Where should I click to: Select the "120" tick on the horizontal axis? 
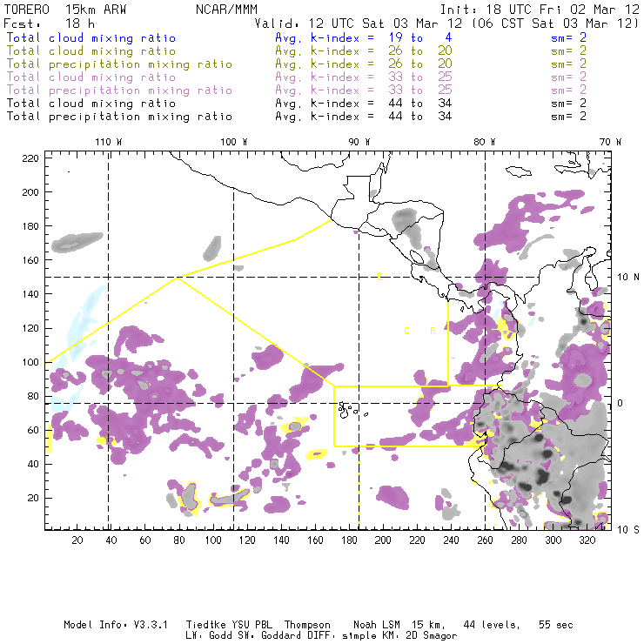click(x=247, y=540)
